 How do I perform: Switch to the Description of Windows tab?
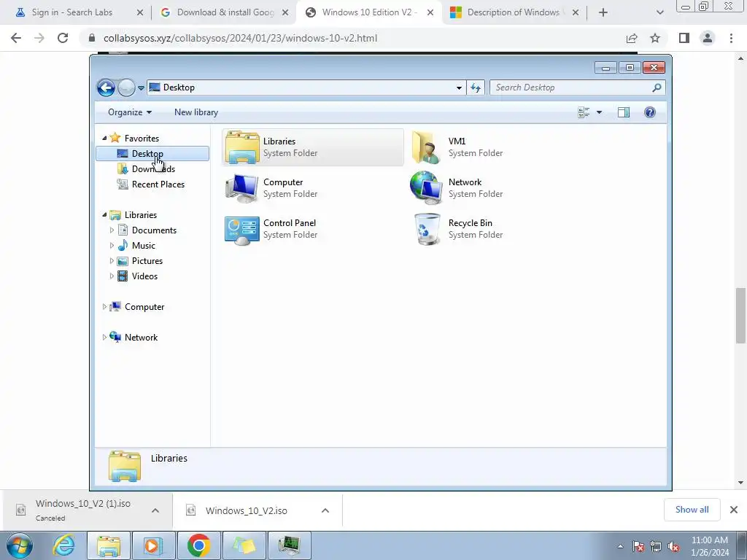pyautogui.click(x=513, y=12)
